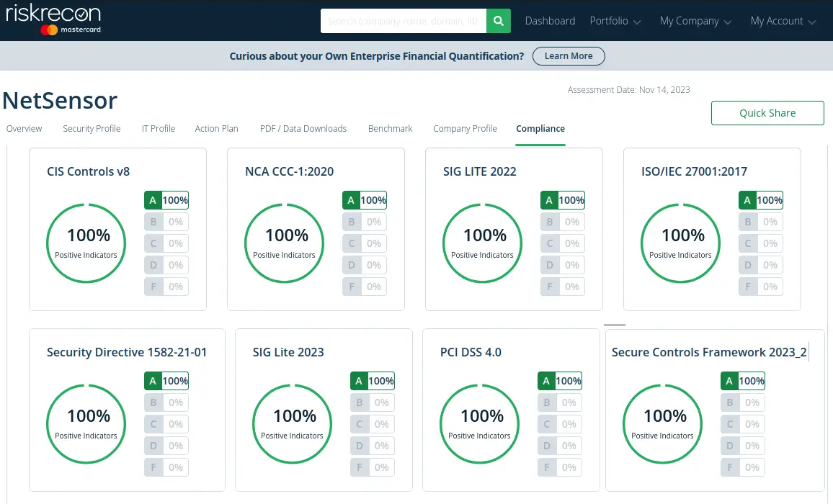The height and width of the screenshot is (504, 833).
Task: Click the green search magnifier button
Action: point(499,21)
